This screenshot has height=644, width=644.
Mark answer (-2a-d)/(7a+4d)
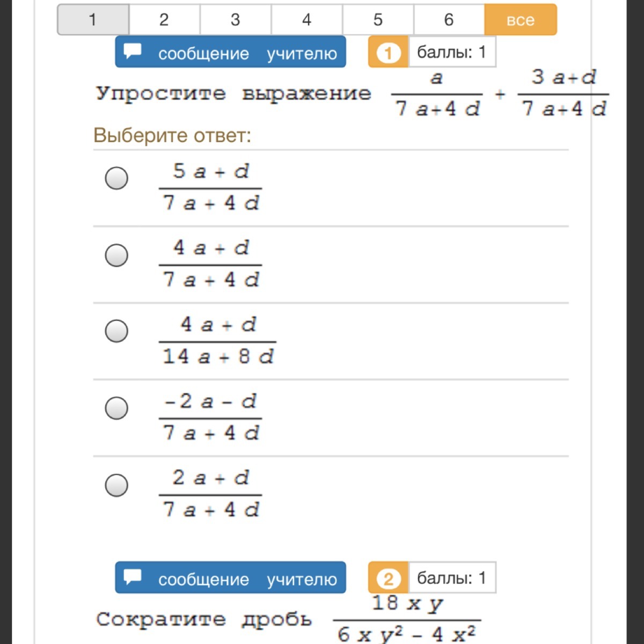(116, 408)
